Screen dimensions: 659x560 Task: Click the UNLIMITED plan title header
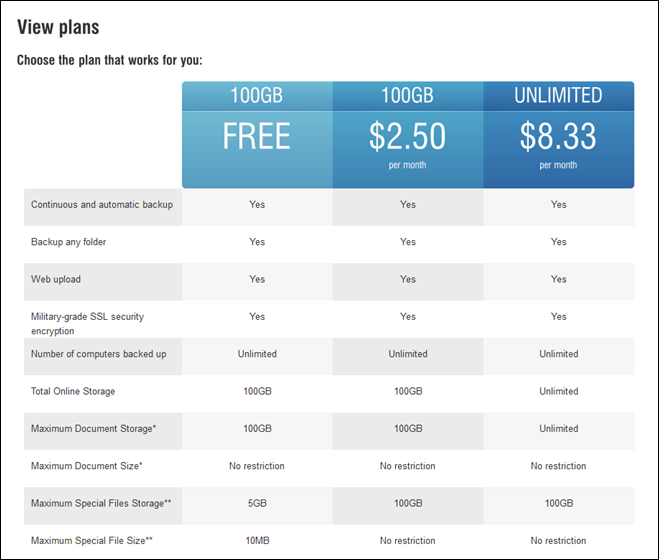558,96
